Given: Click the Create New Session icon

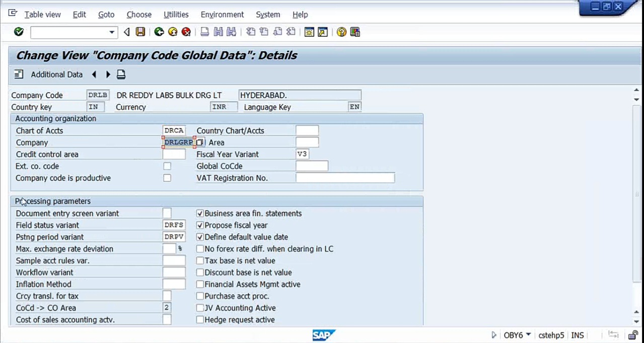Looking at the screenshot, I should point(309,32).
